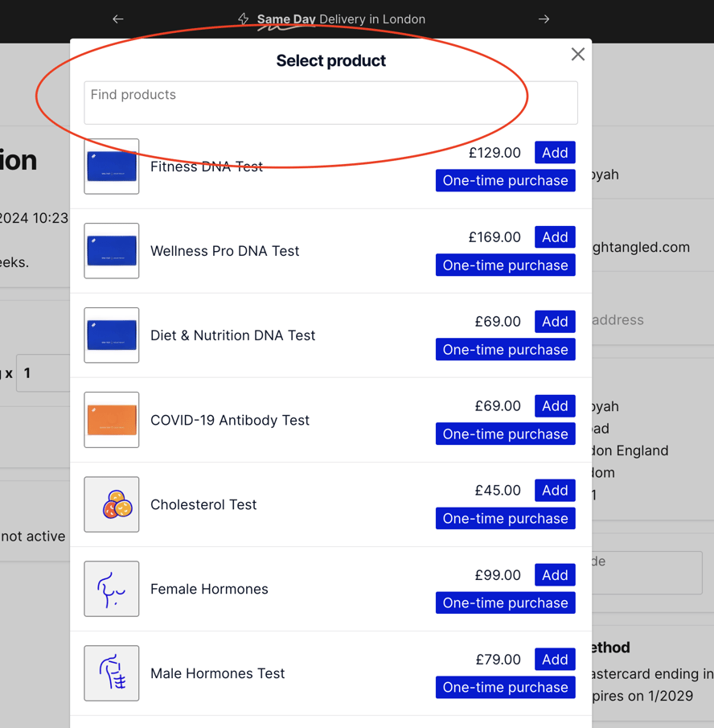Viewport: 714px width, 728px height.
Task: Select the Cholesterol Test cells icon
Action: tap(111, 504)
